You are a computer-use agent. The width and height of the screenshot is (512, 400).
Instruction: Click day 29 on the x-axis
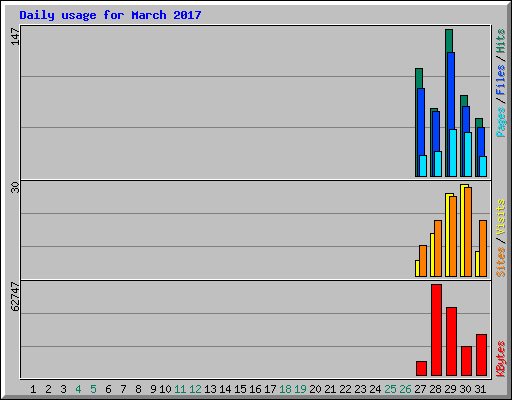click(450, 389)
